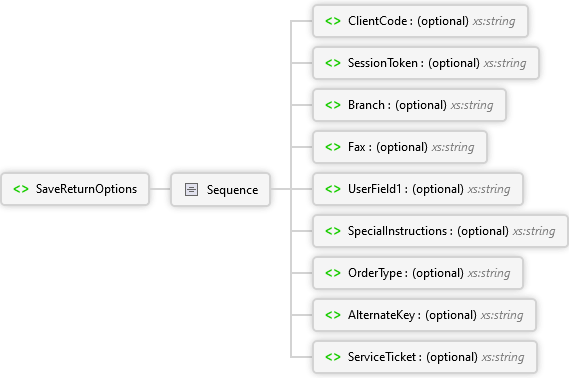569x378 pixels.
Task: Click the green bracket icon beside ClientCode
Action: (333, 21)
